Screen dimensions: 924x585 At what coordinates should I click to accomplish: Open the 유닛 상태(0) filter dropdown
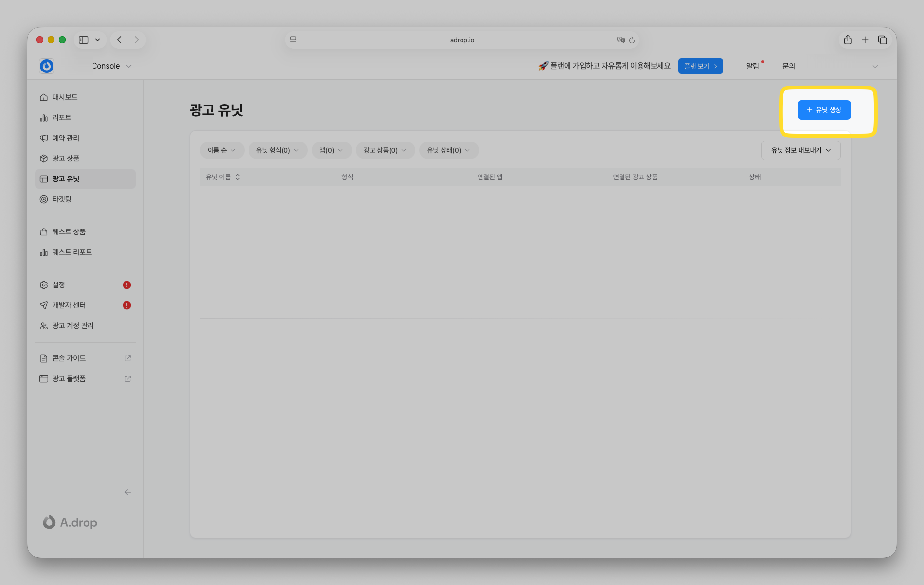[448, 150]
